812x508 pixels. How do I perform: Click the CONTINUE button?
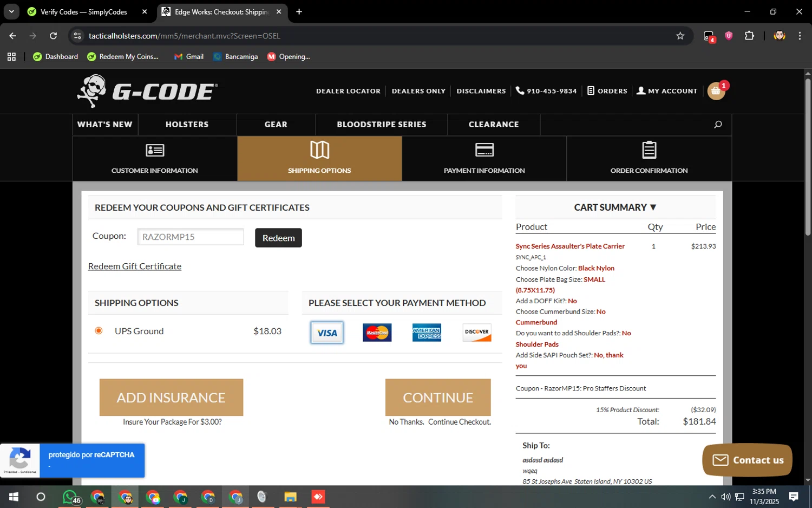coord(438,398)
